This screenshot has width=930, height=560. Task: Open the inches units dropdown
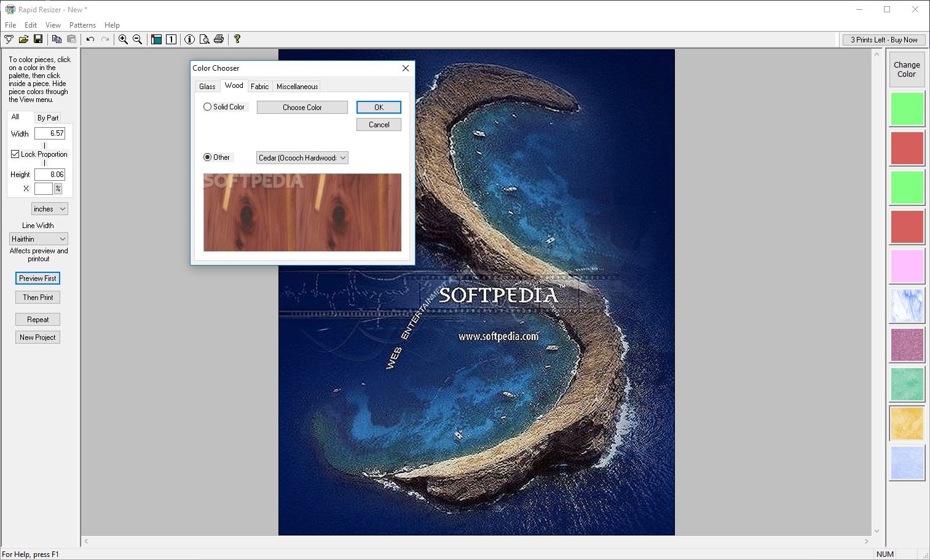pos(50,209)
